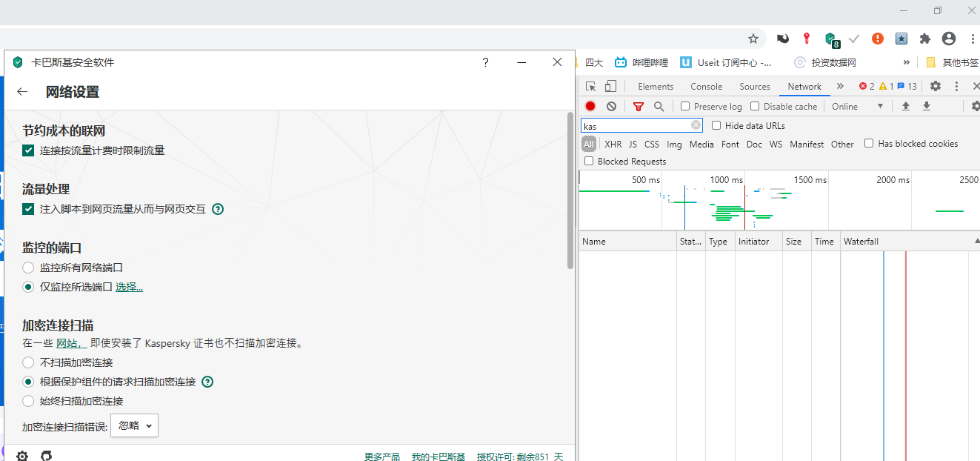Click the red key extension icon
The image size is (980, 461).
(x=807, y=39)
